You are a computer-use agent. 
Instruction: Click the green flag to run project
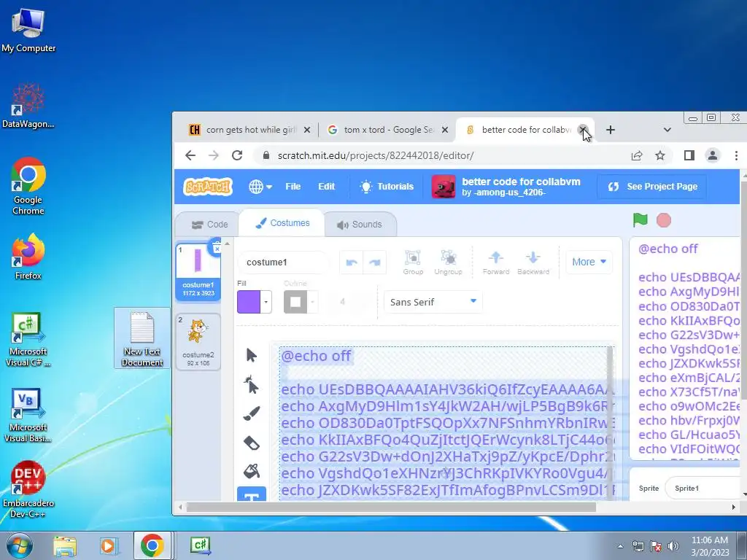pyautogui.click(x=640, y=220)
